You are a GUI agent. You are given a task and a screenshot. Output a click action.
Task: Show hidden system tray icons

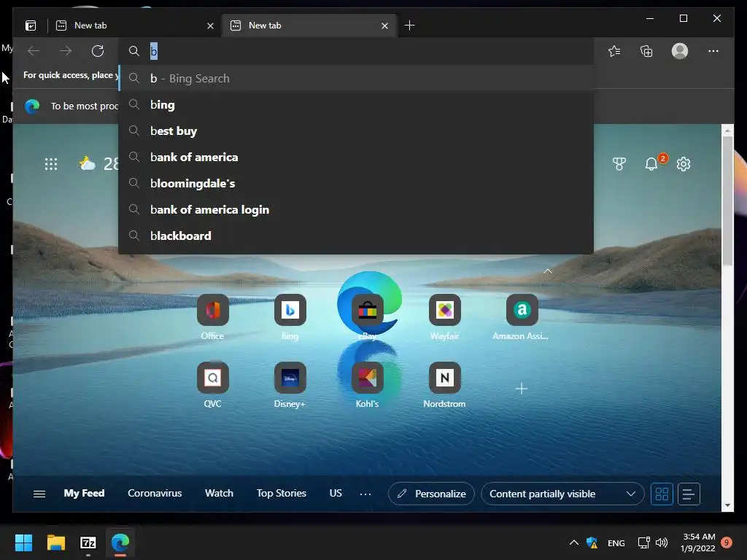574,542
